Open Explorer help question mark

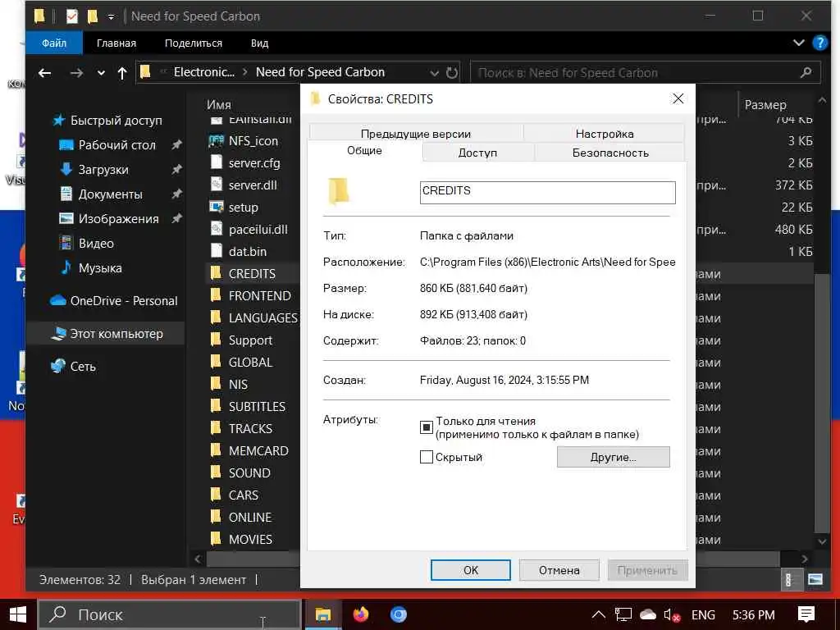point(819,43)
